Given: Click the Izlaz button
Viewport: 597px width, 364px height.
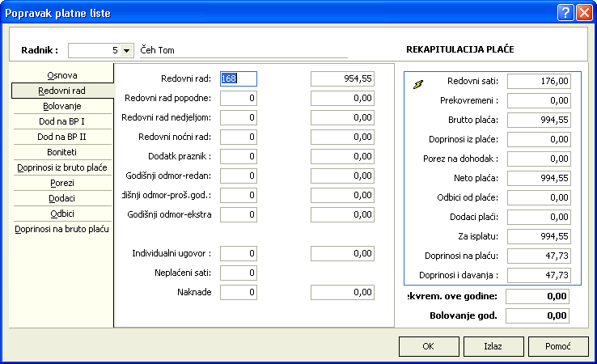Looking at the screenshot, I should pos(493,346).
